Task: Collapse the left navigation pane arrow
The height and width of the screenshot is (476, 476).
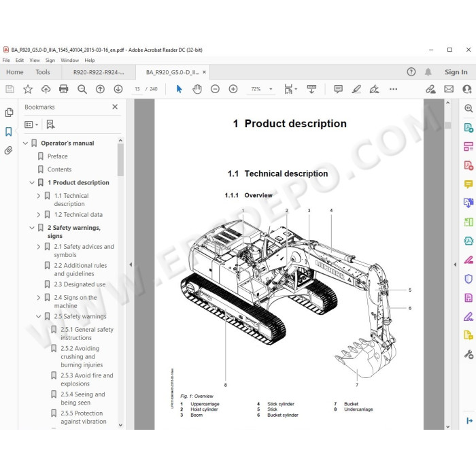Action: [x=131, y=265]
